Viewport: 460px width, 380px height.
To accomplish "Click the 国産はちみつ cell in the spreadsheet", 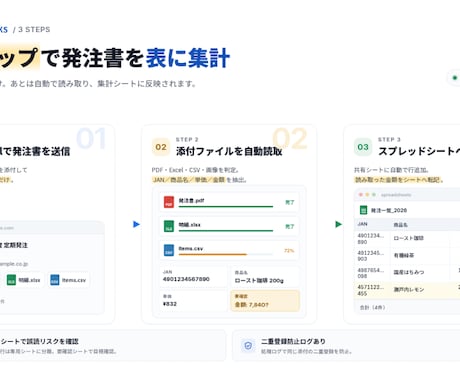I will pos(409,272).
